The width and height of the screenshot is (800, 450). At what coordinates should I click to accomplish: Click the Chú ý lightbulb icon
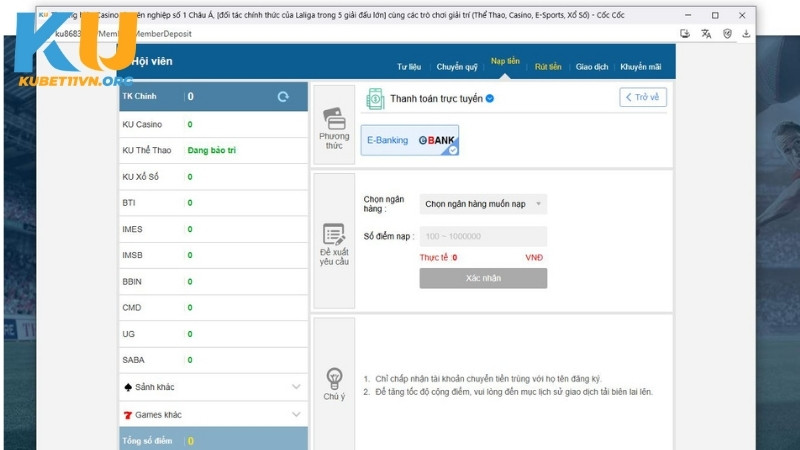(x=334, y=378)
